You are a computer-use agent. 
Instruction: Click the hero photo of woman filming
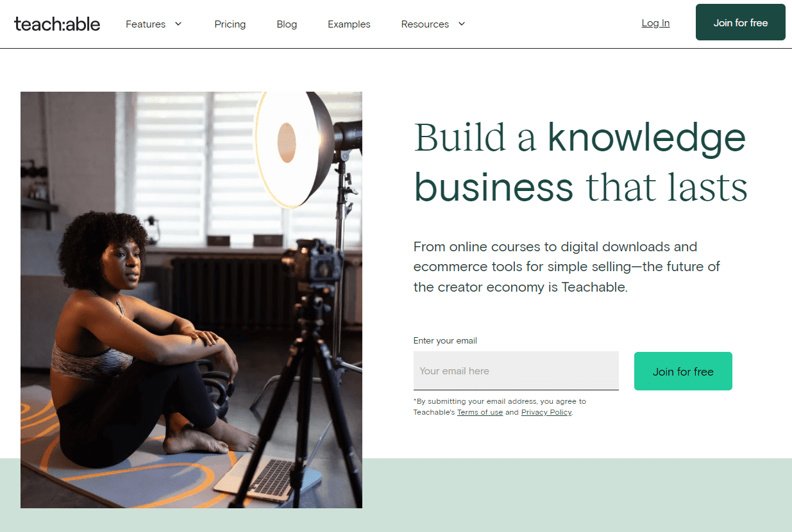[x=191, y=300]
